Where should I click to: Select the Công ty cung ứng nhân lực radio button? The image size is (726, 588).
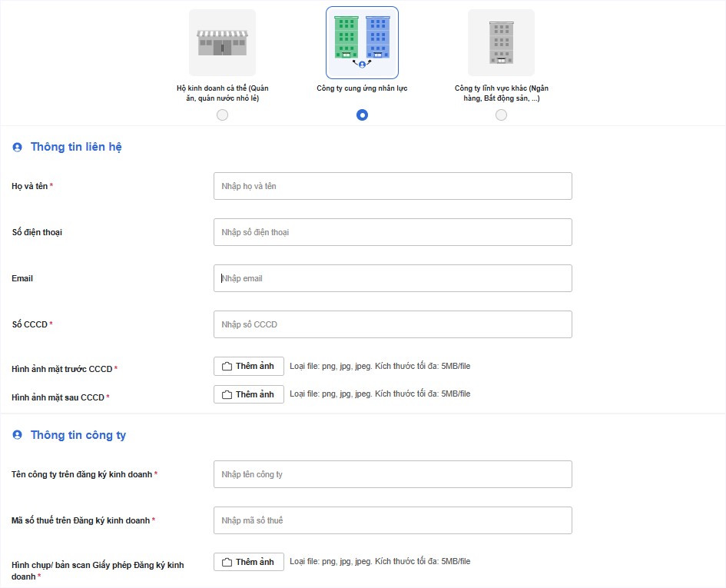tap(362, 115)
